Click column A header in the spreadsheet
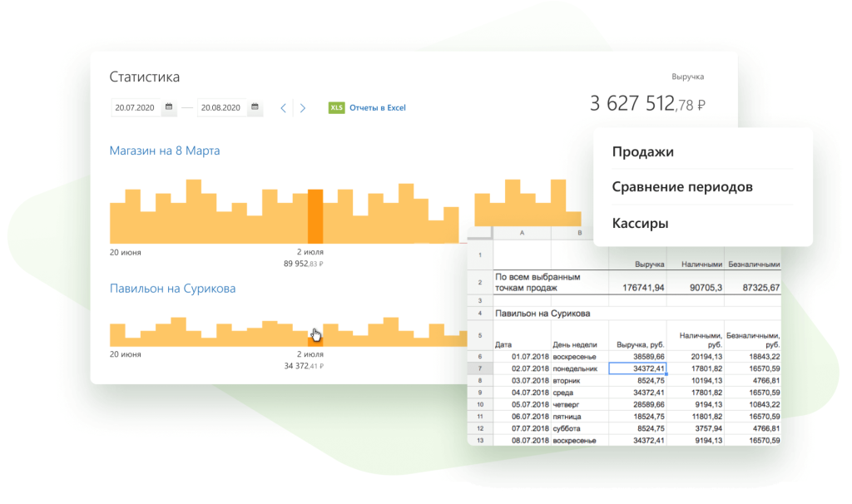Image resolution: width=852 pixels, height=504 pixels. pos(522,234)
